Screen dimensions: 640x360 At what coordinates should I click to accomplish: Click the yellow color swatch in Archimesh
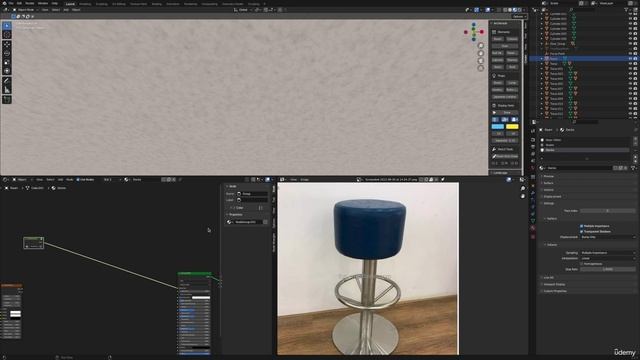pos(512,127)
